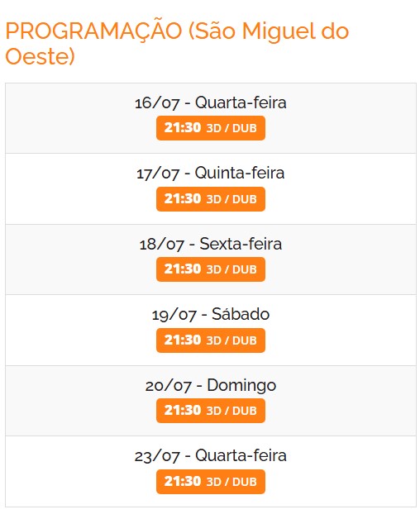Select the 21:30 session on 20/07
Image resolution: width=420 pixels, height=514 pixels.
coord(211,411)
